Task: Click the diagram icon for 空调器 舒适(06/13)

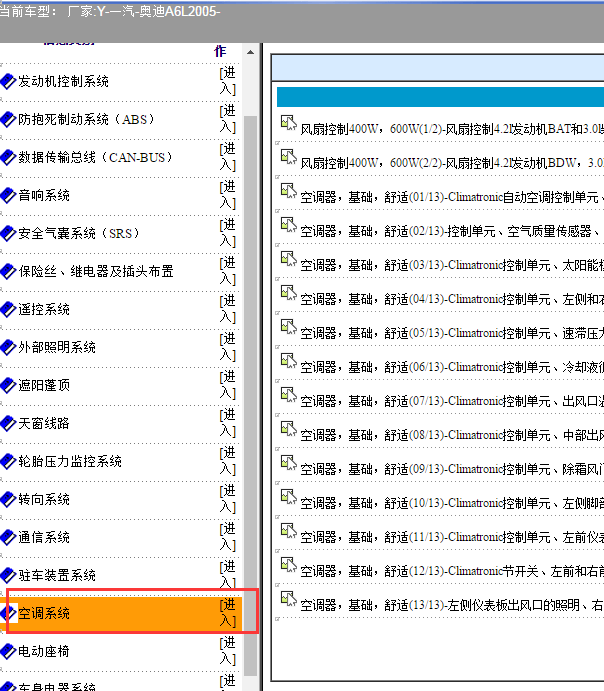Action: click(289, 361)
